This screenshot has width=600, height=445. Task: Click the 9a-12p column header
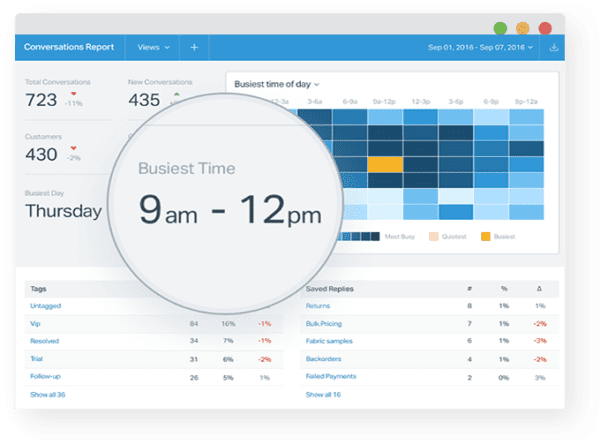click(384, 101)
